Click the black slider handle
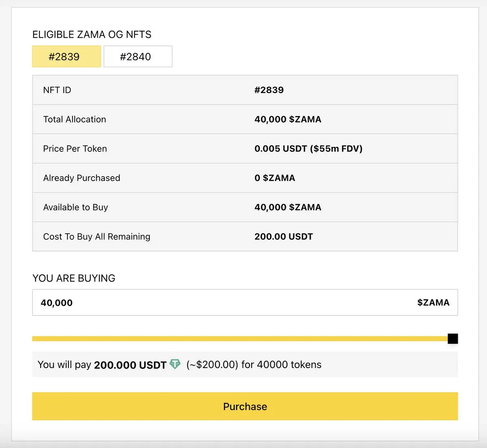This screenshot has width=487, height=448. tap(453, 338)
